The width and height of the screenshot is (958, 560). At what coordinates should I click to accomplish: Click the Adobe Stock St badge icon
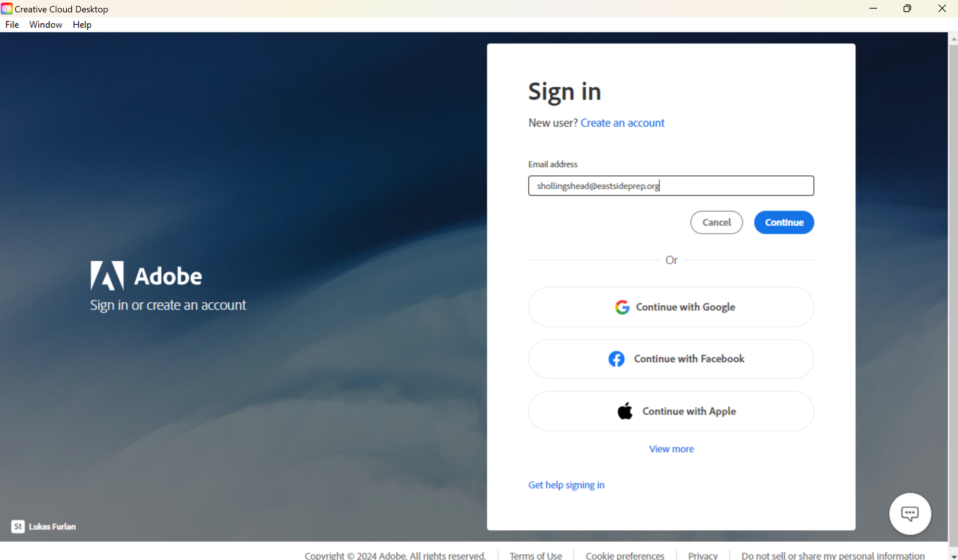(x=18, y=527)
